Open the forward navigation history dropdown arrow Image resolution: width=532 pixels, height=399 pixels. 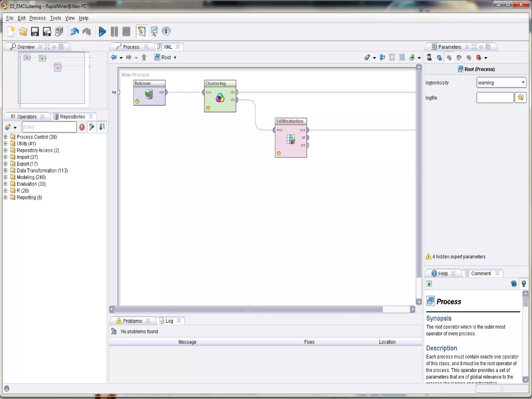pyautogui.click(x=136, y=58)
